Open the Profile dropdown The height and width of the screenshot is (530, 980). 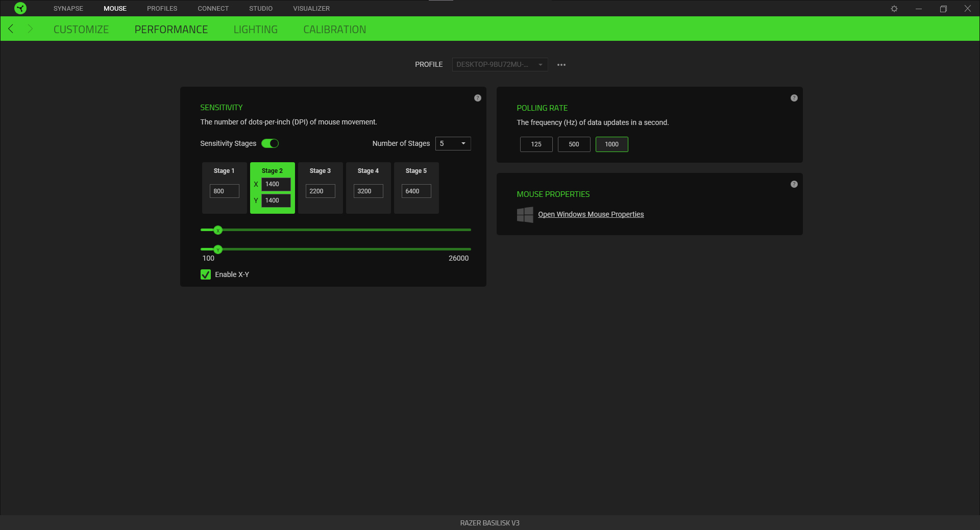click(499, 64)
